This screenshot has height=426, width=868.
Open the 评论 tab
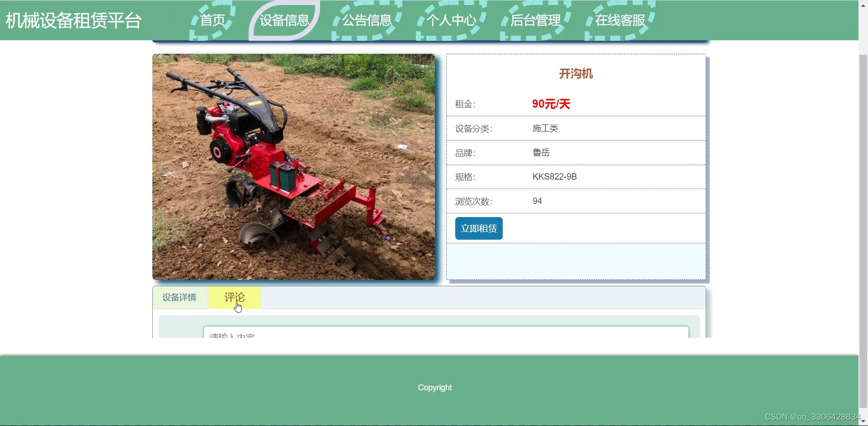[x=234, y=298]
